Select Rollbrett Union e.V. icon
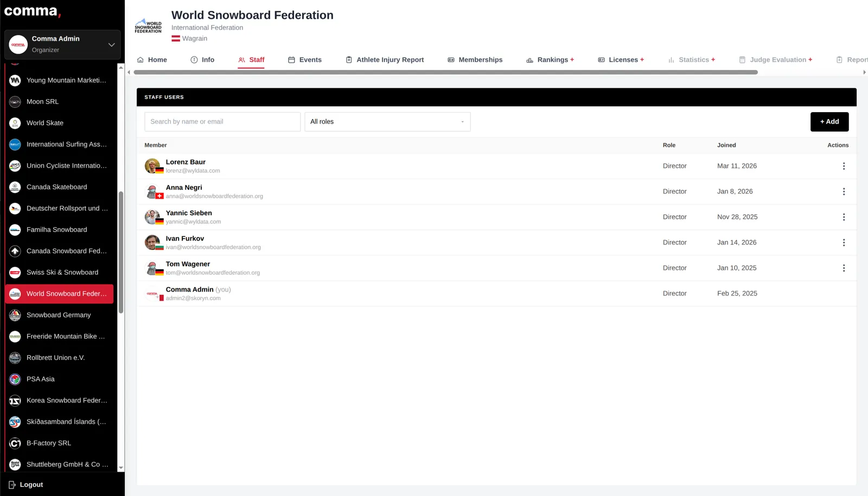 pos(15,358)
